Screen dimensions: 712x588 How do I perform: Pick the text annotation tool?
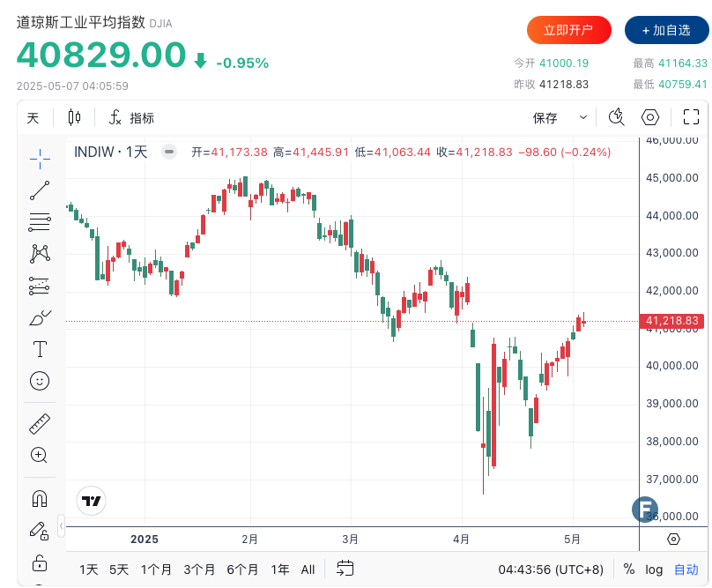pyautogui.click(x=40, y=348)
